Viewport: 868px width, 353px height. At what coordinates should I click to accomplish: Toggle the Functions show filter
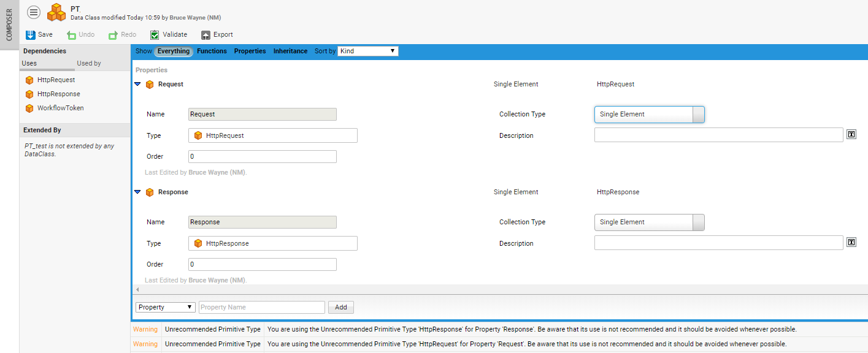212,51
